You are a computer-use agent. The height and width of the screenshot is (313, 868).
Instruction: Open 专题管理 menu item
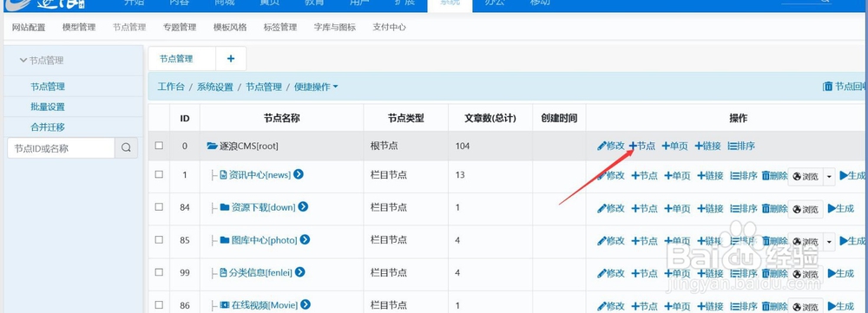pos(180,27)
